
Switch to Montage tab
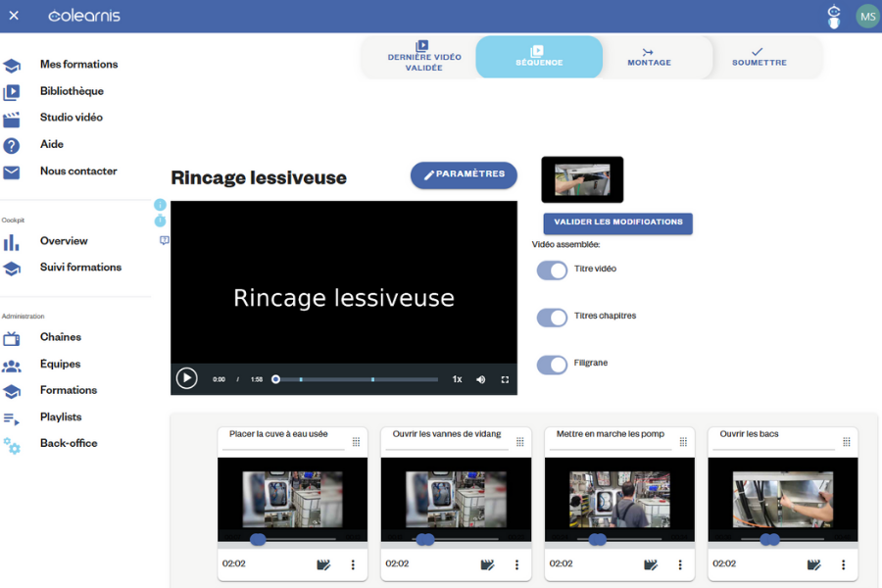pos(649,57)
